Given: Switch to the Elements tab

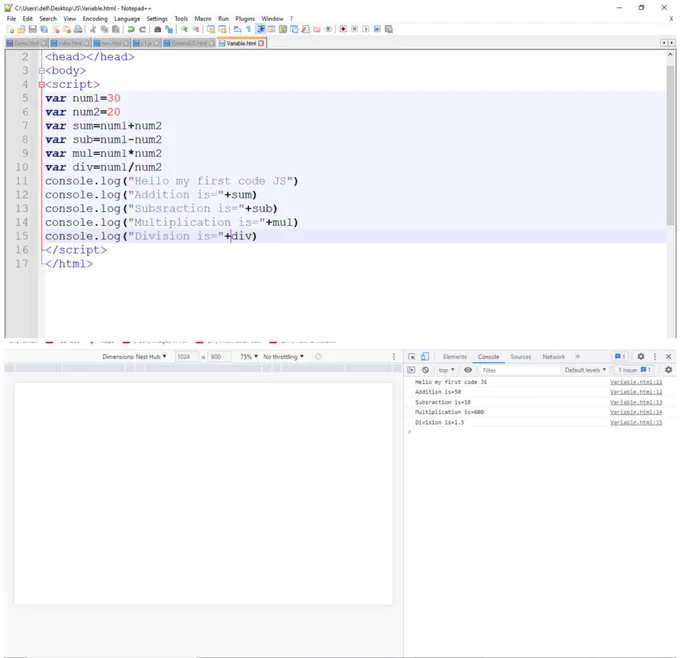Looking at the screenshot, I should (x=454, y=357).
